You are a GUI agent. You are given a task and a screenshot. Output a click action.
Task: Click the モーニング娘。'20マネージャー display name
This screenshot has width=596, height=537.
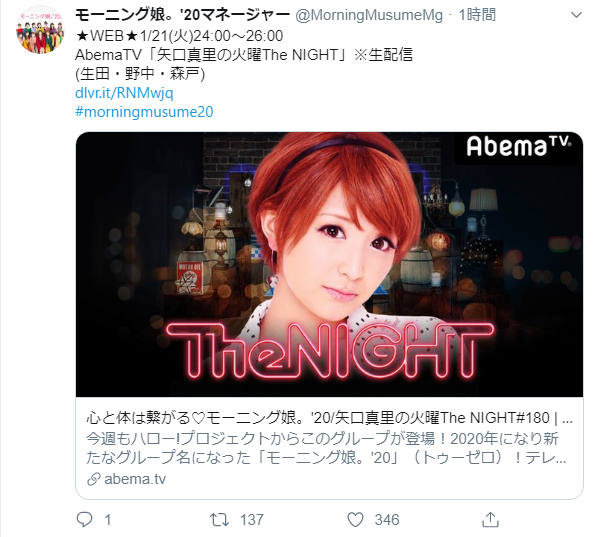[182, 15]
